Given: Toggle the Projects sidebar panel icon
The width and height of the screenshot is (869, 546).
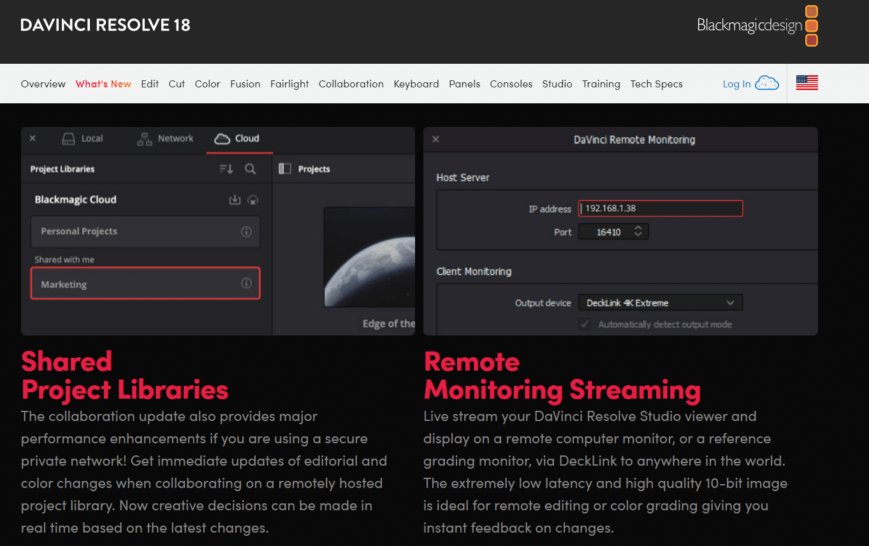Looking at the screenshot, I should tap(285, 169).
